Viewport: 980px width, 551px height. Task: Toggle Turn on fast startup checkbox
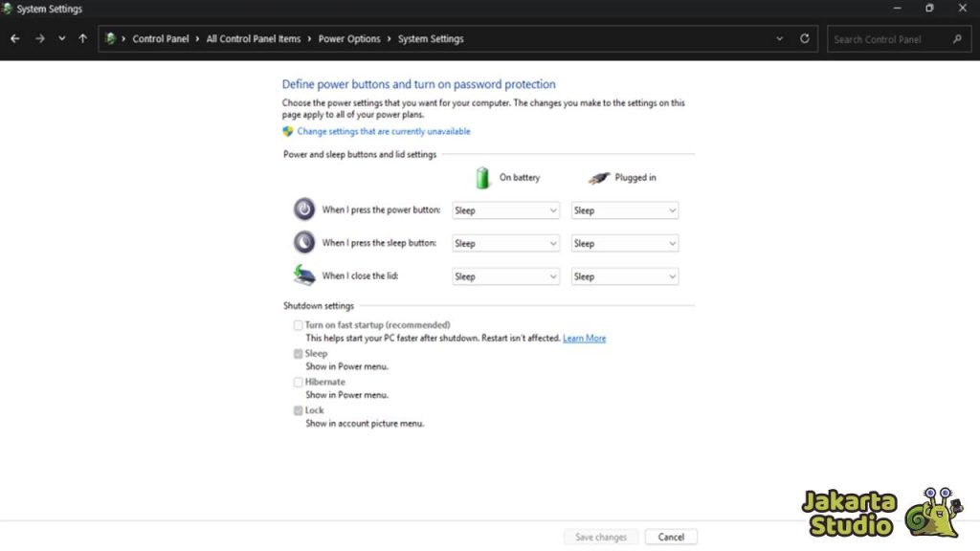click(x=299, y=325)
